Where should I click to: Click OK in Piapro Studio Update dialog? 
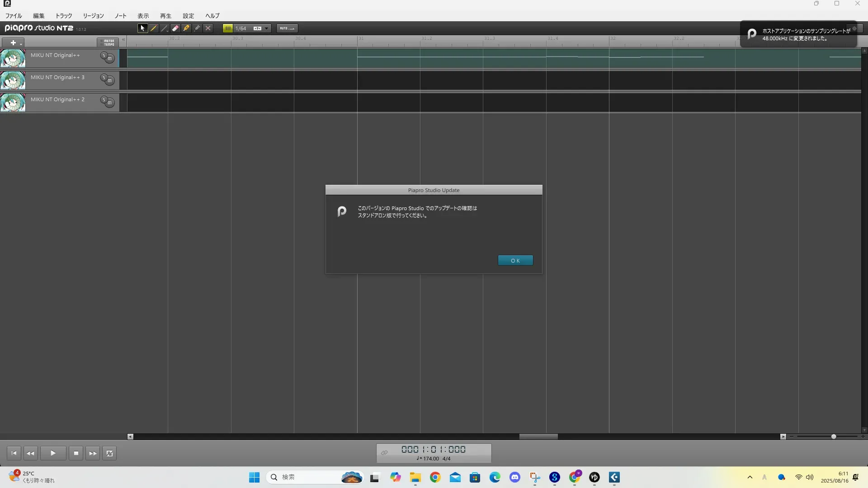[x=515, y=260]
